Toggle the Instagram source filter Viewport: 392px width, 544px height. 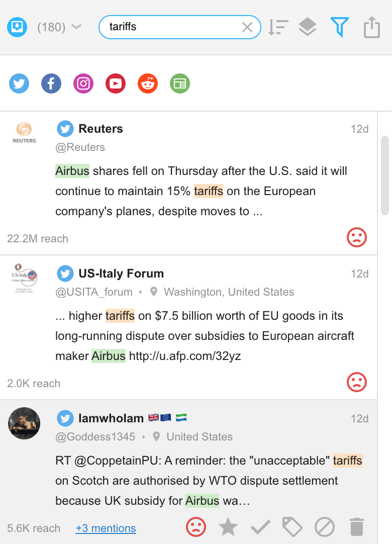(x=83, y=83)
